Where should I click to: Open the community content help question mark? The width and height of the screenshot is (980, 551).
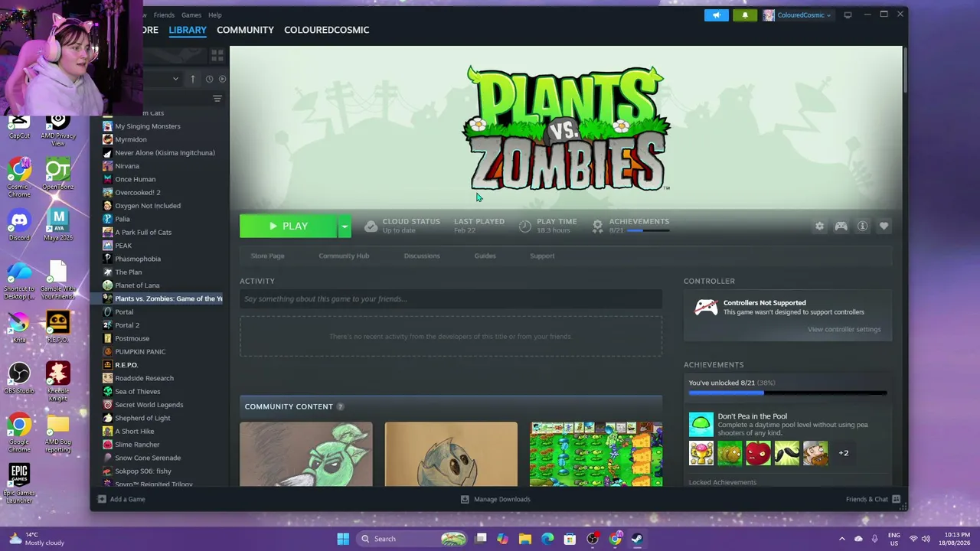[x=340, y=407]
